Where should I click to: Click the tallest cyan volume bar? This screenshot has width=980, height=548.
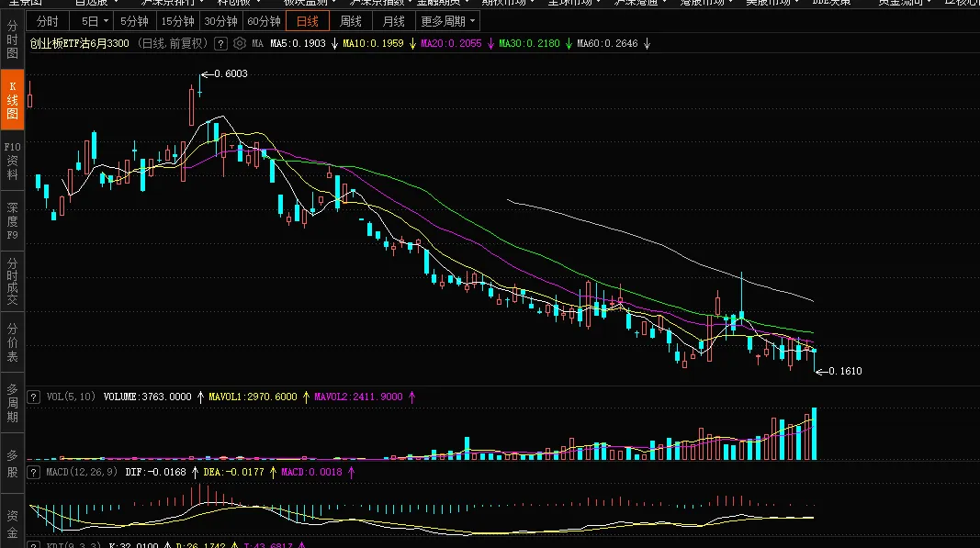(x=814, y=433)
